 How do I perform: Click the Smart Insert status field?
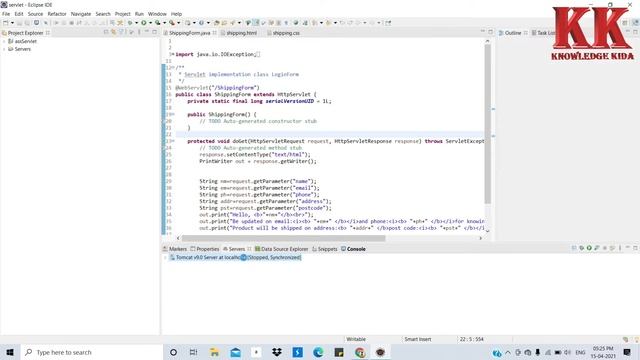point(418,339)
